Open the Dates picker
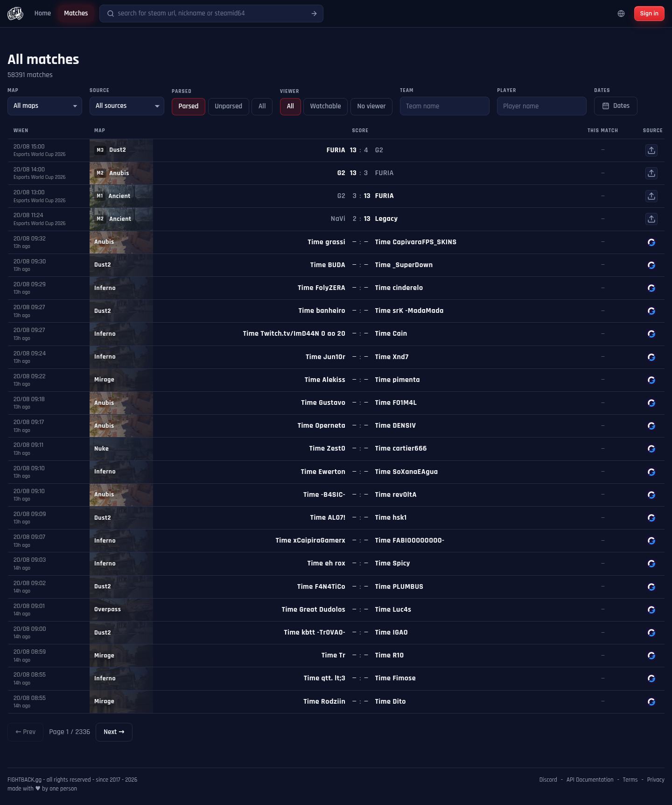Viewport: 672px width, 805px height. [616, 106]
